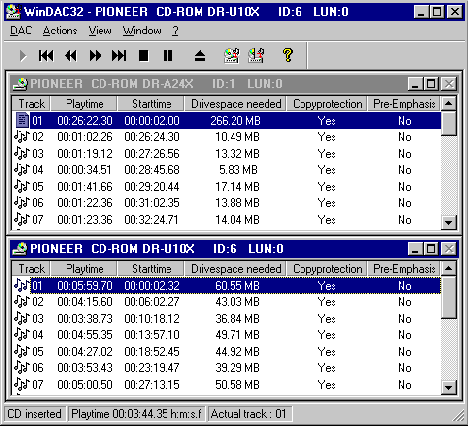Viewport: 468px width, 426px height.
Task: Sort DR-A24X list by Playtime header
Action: pyautogui.click(x=84, y=104)
